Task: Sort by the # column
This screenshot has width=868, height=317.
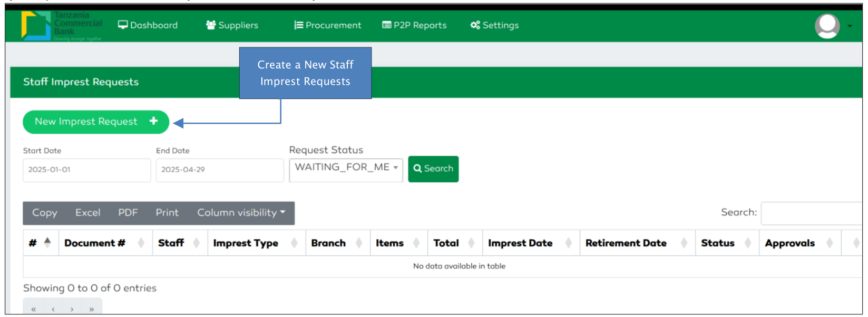Action: pyautogui.click(x=41, y=243)
